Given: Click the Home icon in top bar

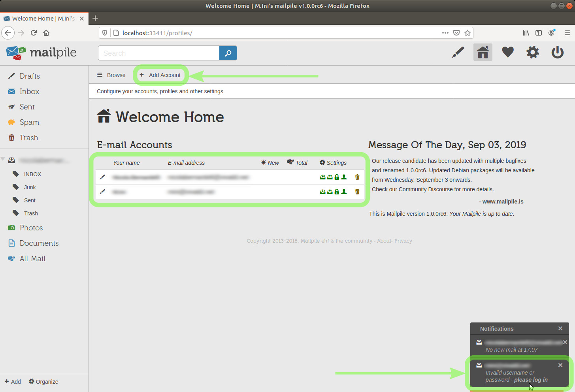Looking at the screenshot, I should pyautogui.click(x=483, y=52).
